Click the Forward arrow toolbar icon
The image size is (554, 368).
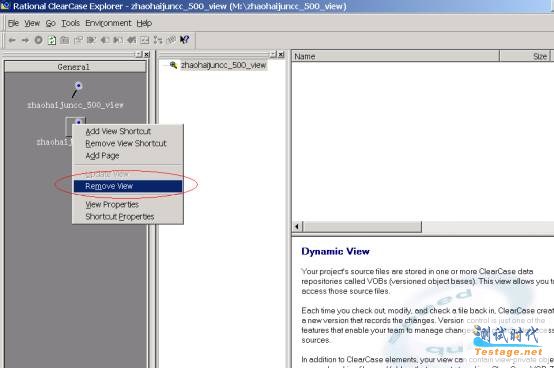(x=25, y=40)
